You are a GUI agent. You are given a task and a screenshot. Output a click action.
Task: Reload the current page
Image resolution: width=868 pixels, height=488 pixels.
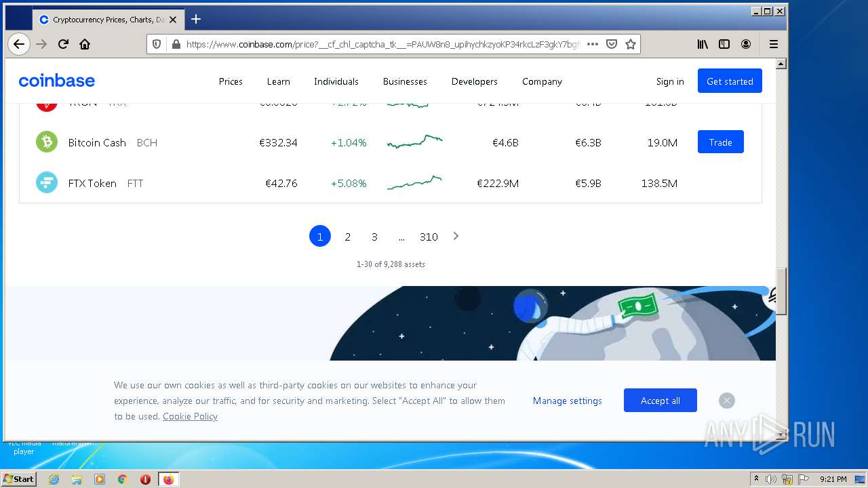click(x=63, y=44)
